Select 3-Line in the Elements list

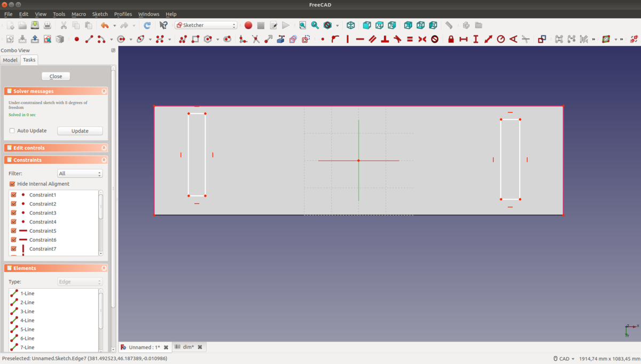pos(27,311)
